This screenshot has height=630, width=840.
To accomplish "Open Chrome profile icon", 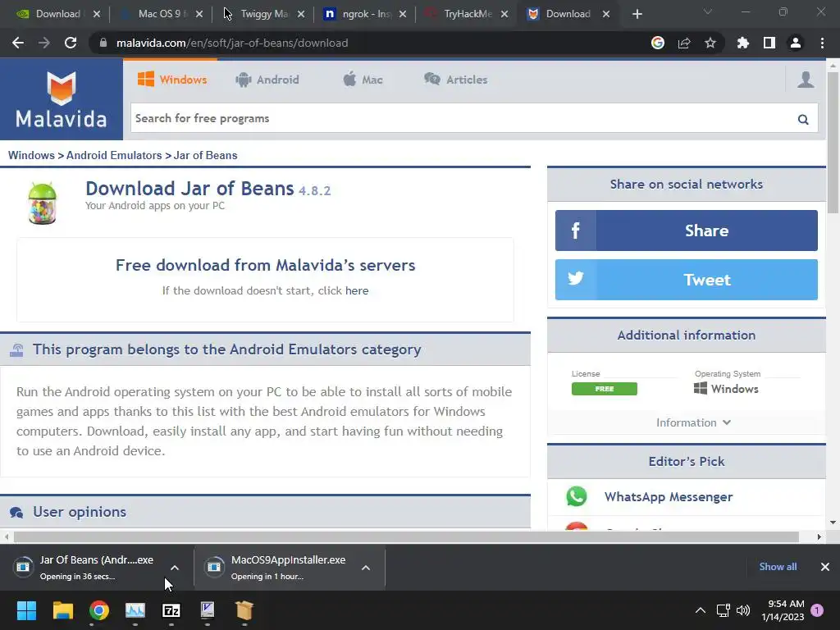I will (796, 43).
